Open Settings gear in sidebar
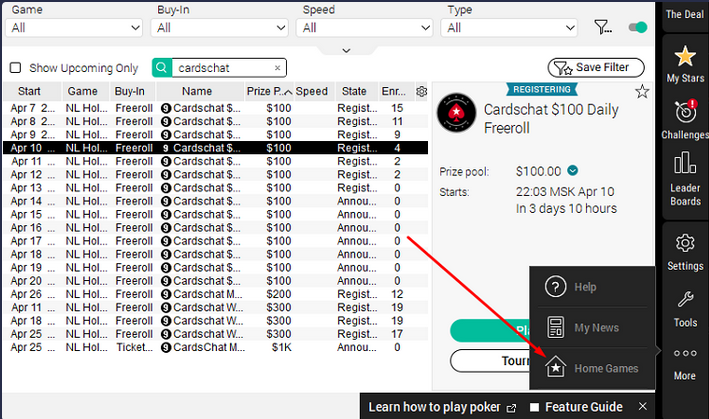The width and height of the screenshot is (709, 419). [685, 243]
